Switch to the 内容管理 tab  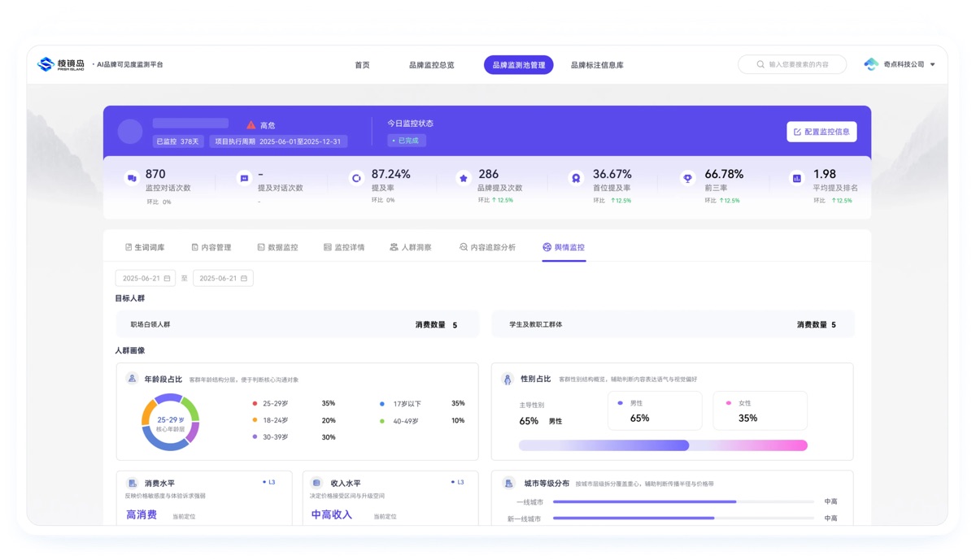coord(211,247)
